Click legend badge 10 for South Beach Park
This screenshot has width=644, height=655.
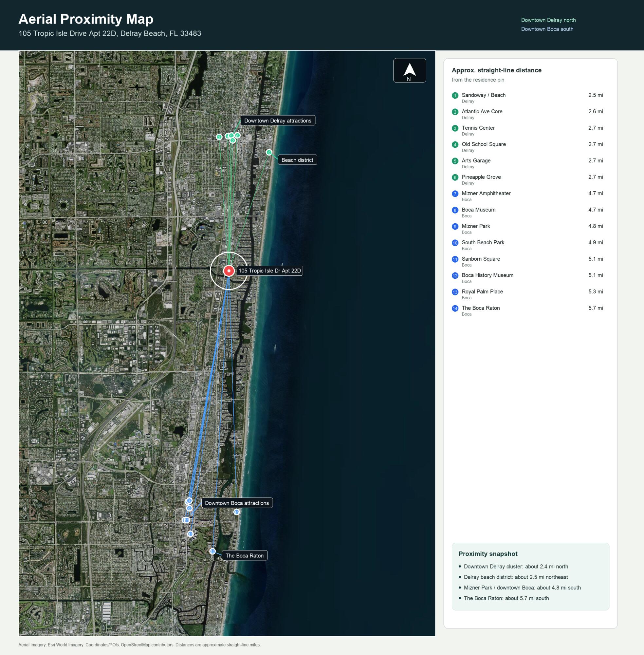pyautogui.click(x=455, y=243)
